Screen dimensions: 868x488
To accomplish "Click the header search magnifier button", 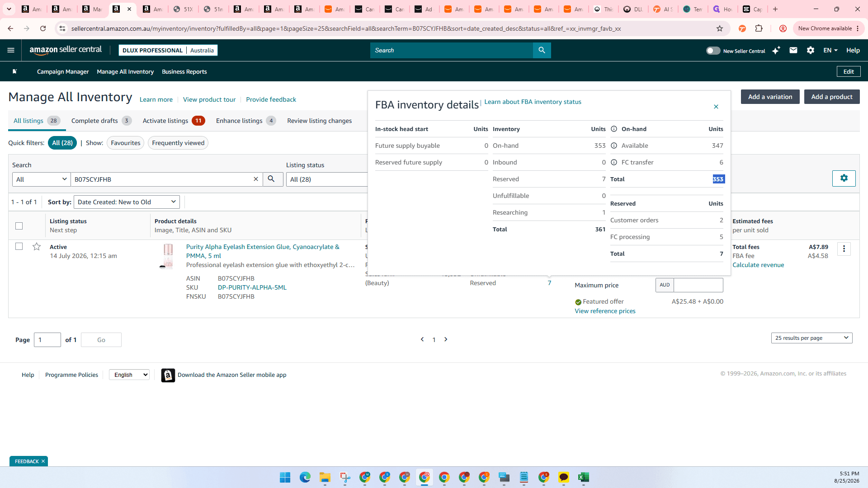I will pyautogui.click(x=542, y=50).
